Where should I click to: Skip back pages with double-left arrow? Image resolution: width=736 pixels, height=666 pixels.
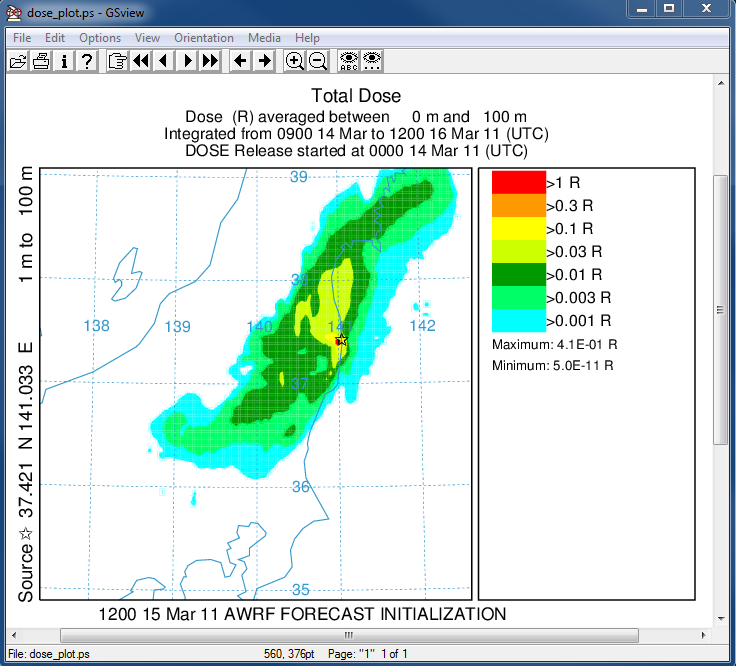pyautogui.click(x=140, y=61)
